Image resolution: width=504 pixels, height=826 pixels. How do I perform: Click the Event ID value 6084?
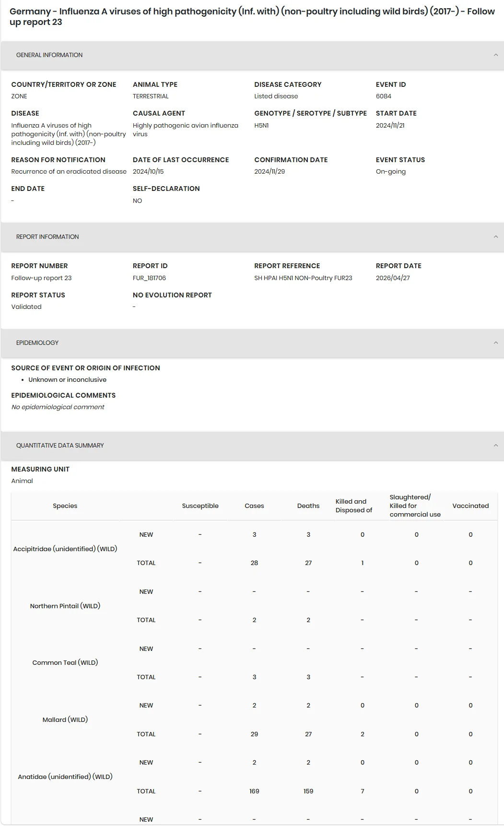(x=384, y=96)
